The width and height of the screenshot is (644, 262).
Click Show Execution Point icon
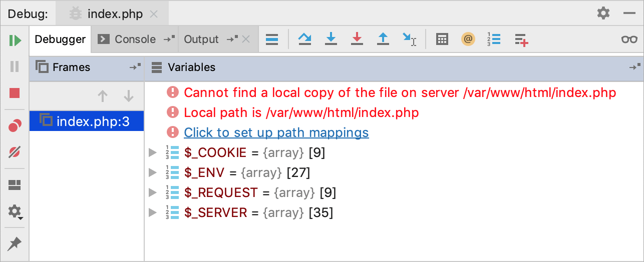(x=272, y=39)
